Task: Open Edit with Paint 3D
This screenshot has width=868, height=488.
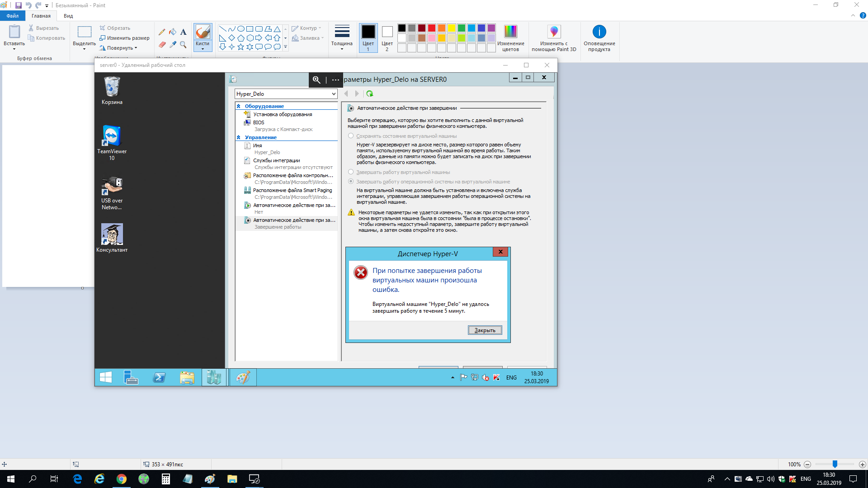Action: pyautogui.click(x=554, y=38)
